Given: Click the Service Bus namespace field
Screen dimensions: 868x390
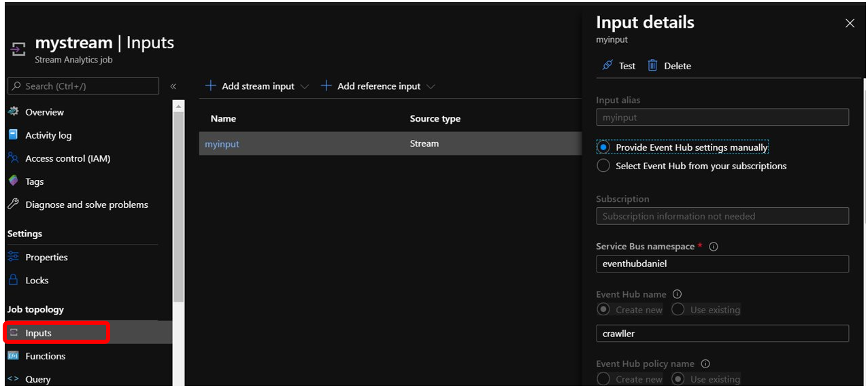Looking at the screenshot, I should 722,264.
